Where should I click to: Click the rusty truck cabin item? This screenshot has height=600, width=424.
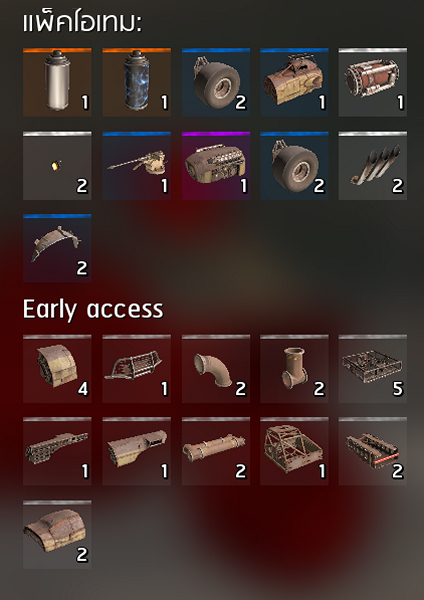(x=294, y=82)
